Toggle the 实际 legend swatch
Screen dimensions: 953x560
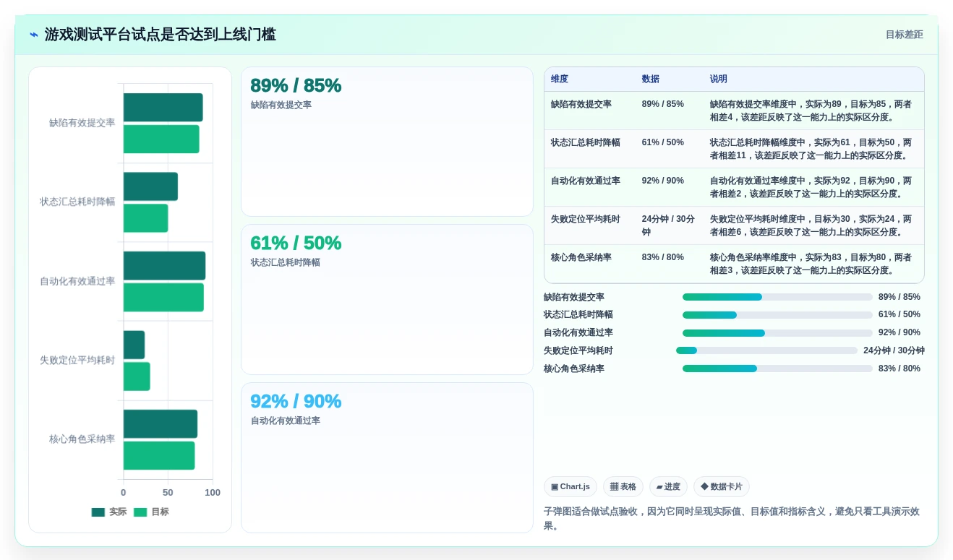(98, 512)
